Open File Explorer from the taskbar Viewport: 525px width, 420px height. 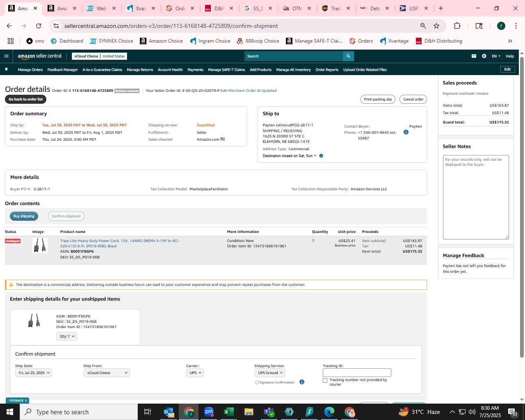[249, 412]
